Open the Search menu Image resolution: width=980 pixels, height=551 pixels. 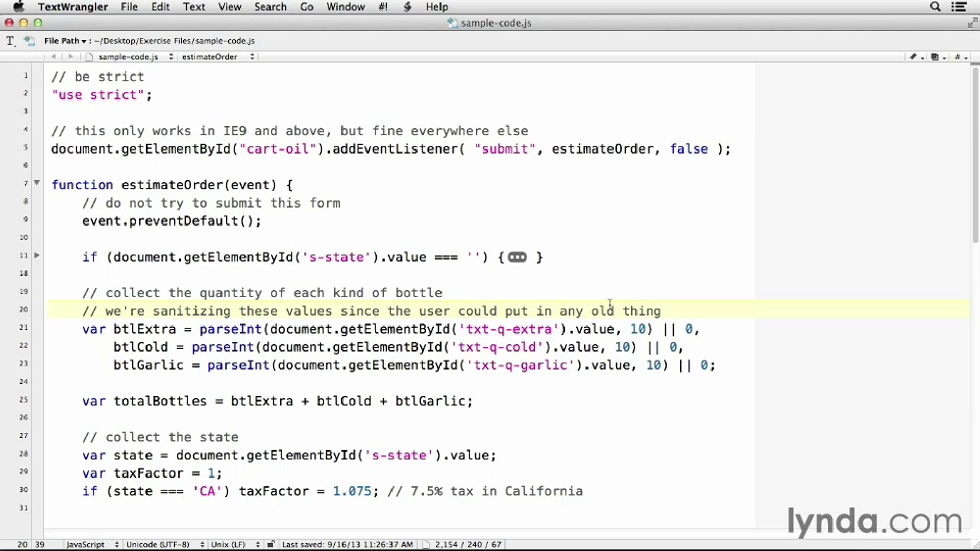[271, 7]
